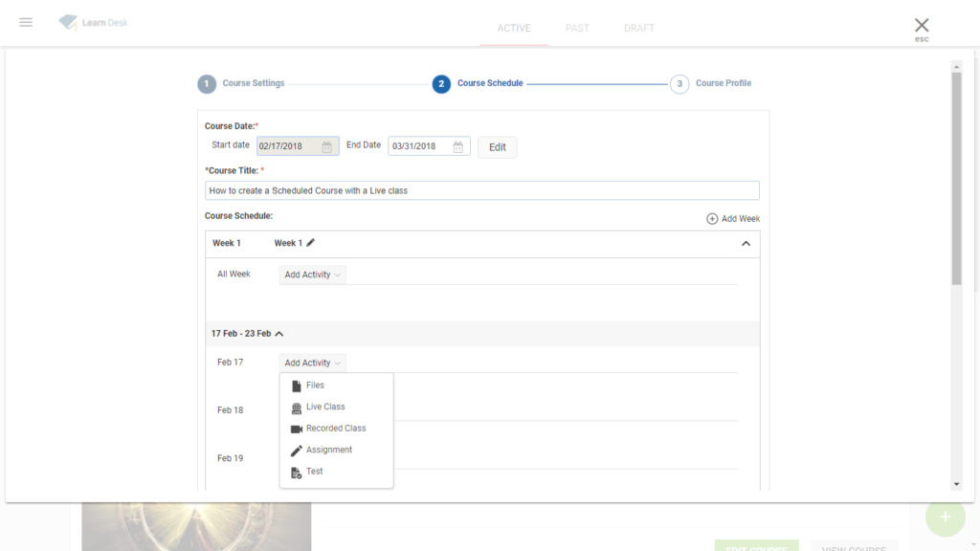Open the All Week Add Activity dropdown
980x551 pixels.
(x=313, y=275)
